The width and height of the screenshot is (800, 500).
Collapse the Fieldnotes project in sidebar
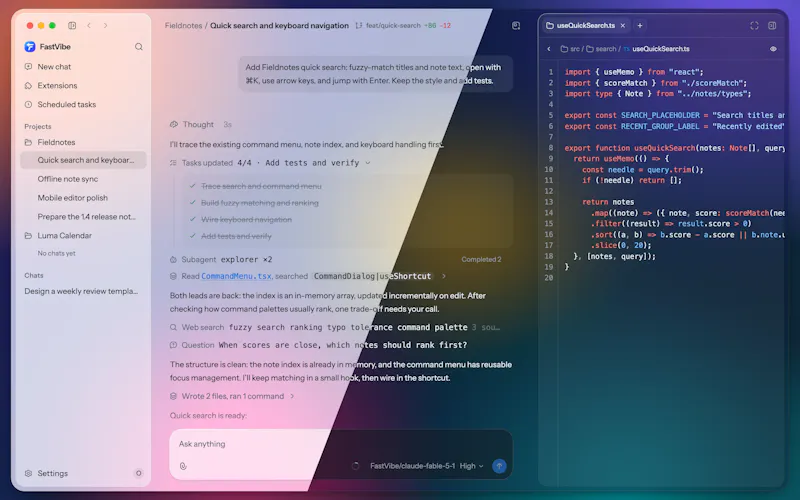pos(83,142)
